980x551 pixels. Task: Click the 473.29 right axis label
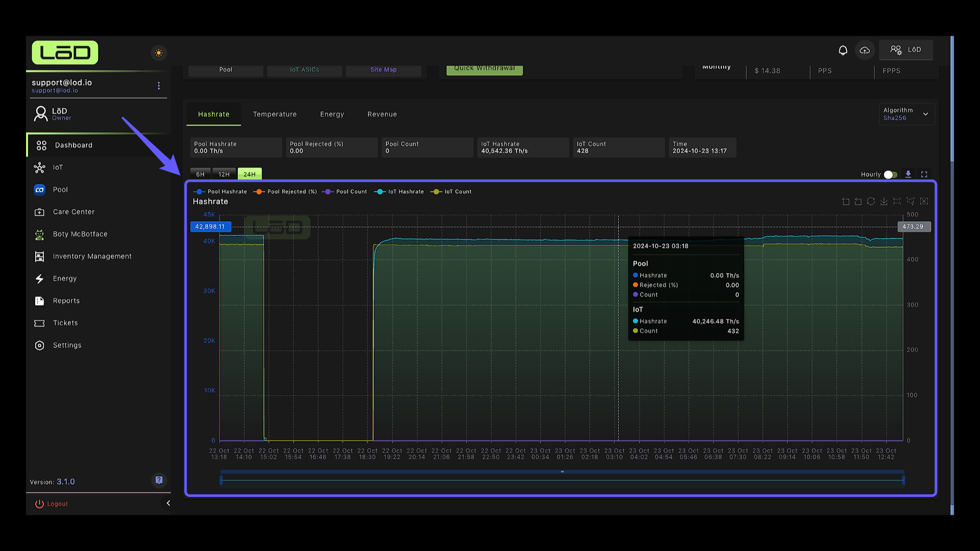click(x=914, y=227)
